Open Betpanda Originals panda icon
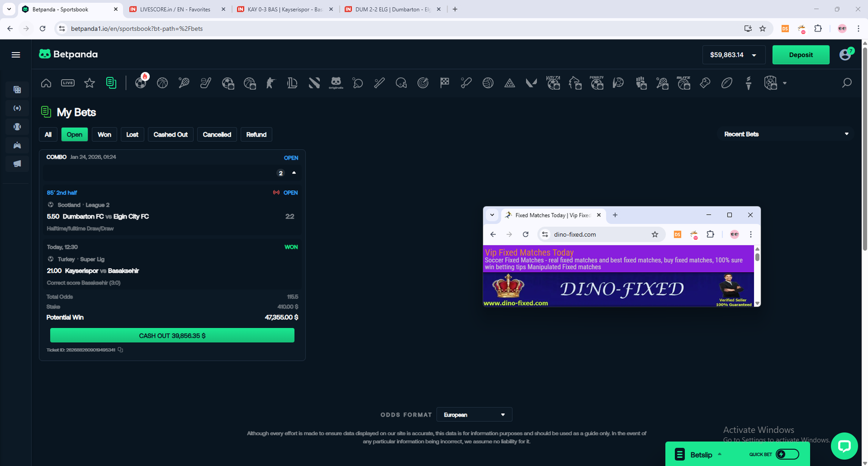This screenshot has height=466, width=868. (x=336, y=83)
